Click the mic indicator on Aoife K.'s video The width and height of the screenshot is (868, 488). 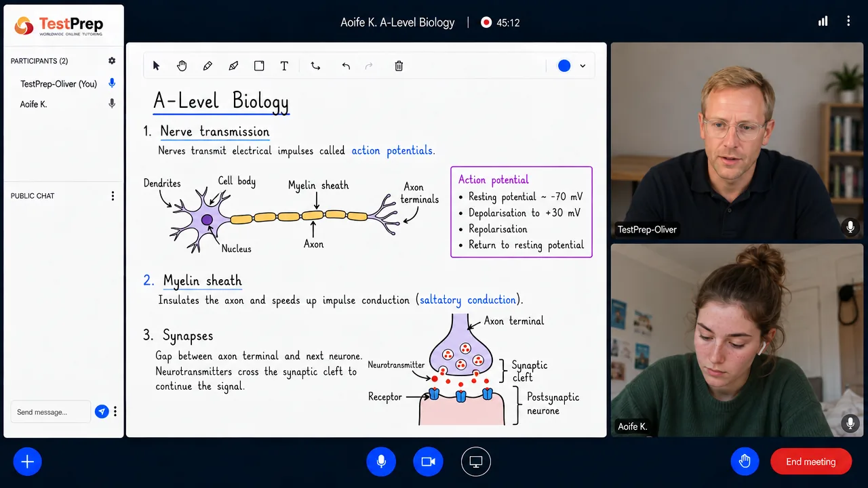(x=850, y=424)
